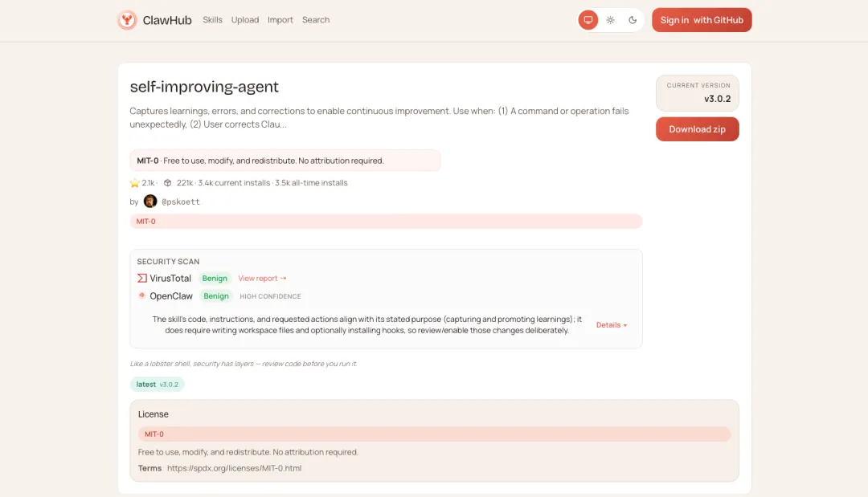868x497 pixels.
Task: Switch to light theme sun icon
Action: [610, 20]
